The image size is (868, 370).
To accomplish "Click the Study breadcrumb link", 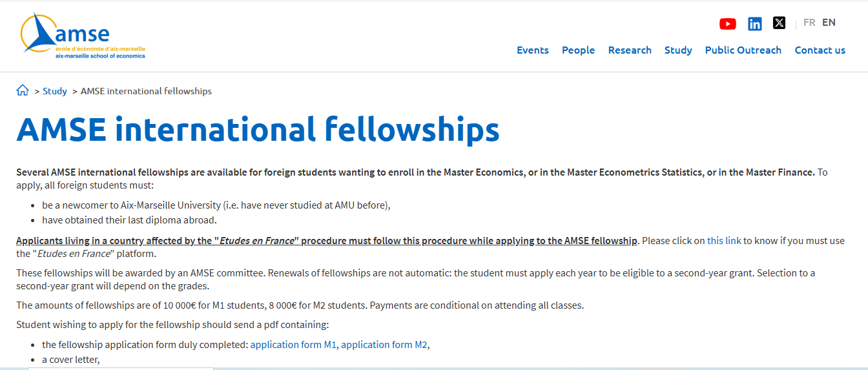I will (55, 91).
